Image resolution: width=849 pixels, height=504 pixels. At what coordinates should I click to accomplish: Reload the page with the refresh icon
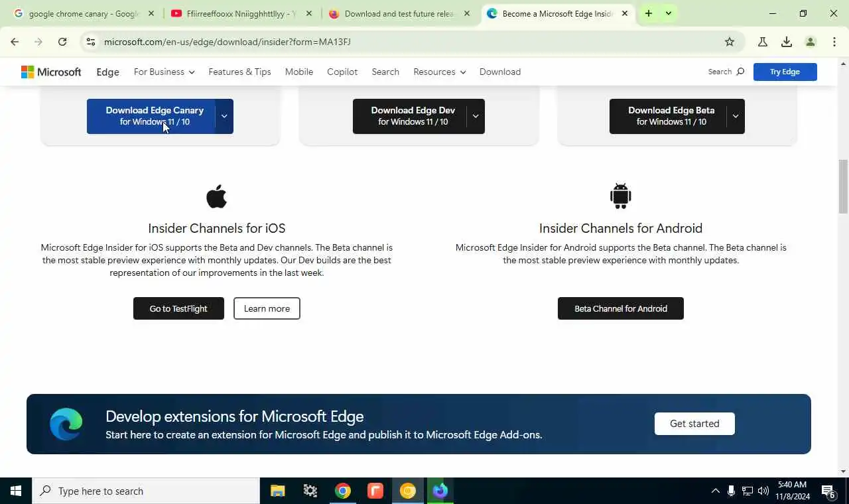point(62,42)
